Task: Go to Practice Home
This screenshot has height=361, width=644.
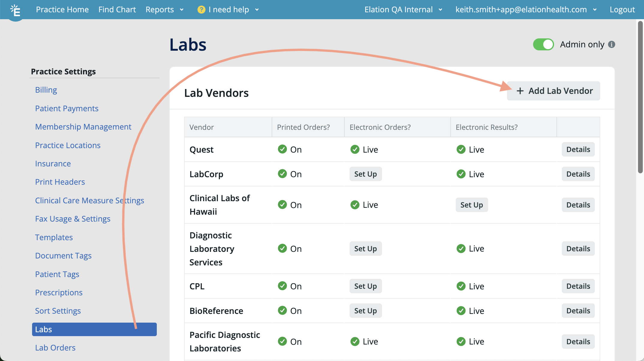Action: [62, 10]
